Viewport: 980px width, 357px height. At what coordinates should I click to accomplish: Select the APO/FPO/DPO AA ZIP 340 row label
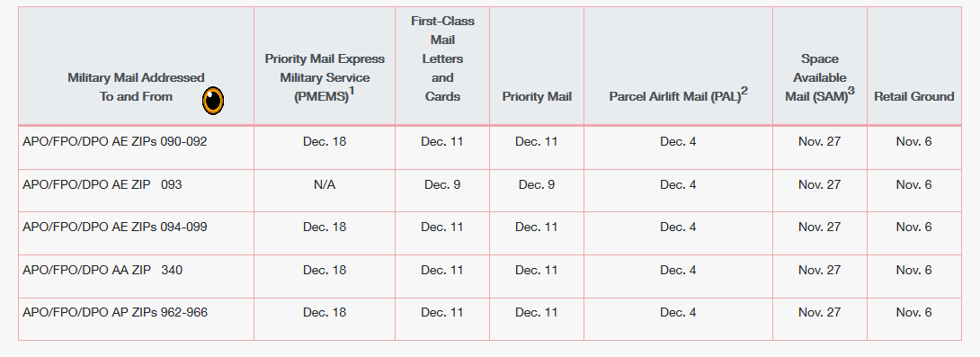pos(102,270)
